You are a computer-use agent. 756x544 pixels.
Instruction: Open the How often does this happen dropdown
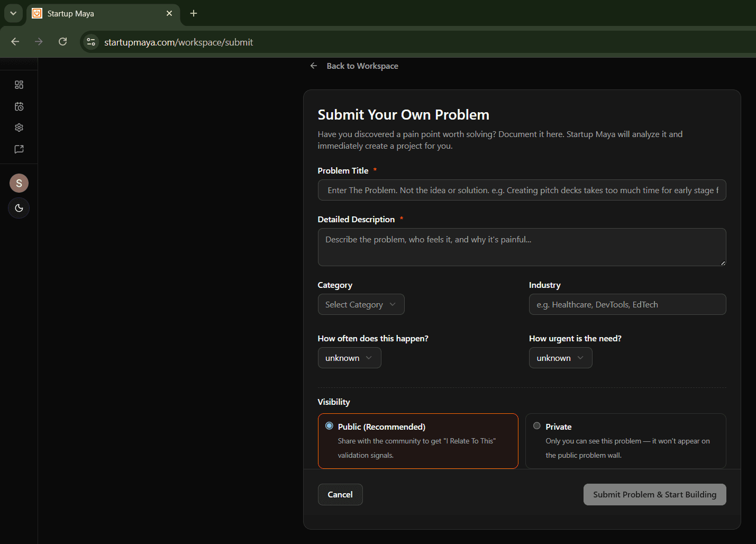(x=349, y=358)
